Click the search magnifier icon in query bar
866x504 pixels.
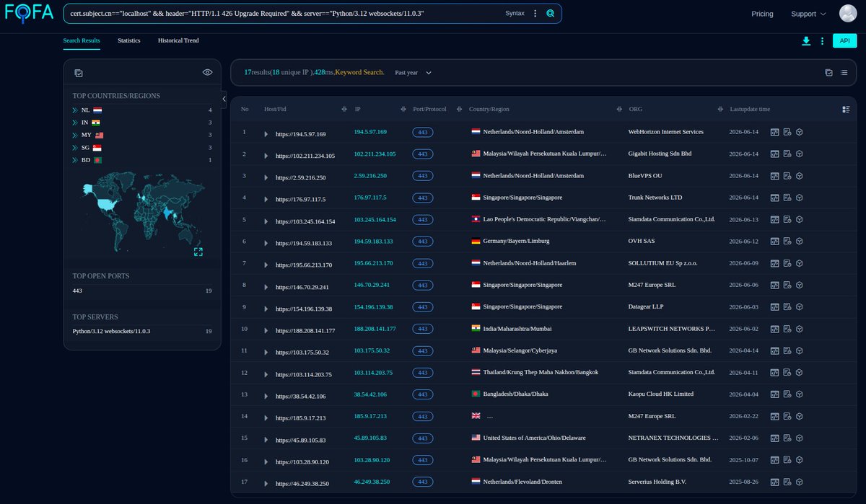(x=551, y=14)
